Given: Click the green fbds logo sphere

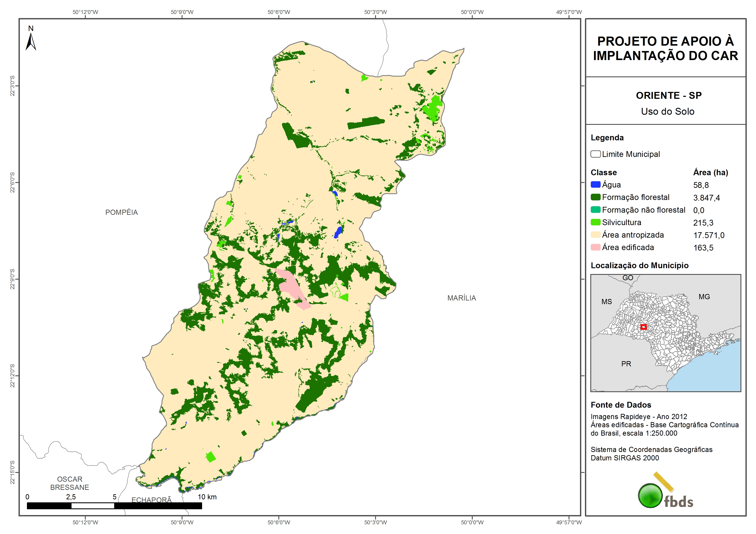Looking at the screenshot, I should click(x=650, y=495).
